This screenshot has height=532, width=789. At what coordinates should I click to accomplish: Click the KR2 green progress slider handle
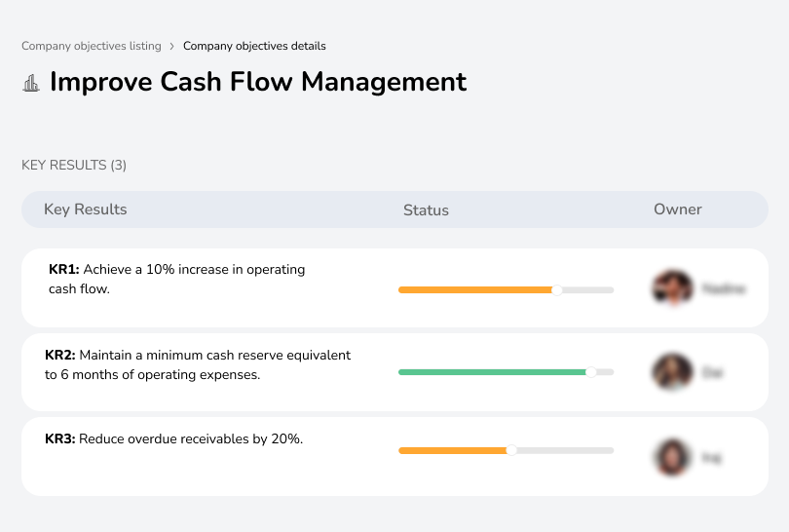tap(590, 372)
